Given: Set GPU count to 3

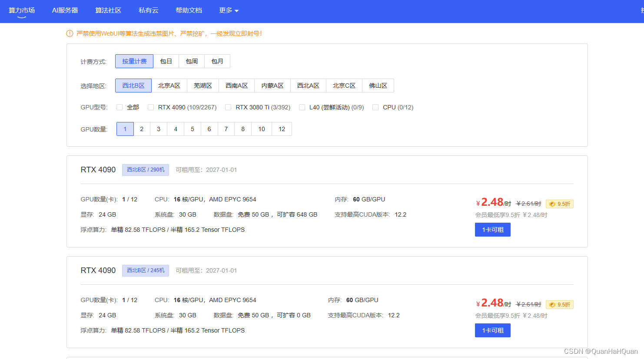Looking at the screenshot, I should [x=159, y=129].
